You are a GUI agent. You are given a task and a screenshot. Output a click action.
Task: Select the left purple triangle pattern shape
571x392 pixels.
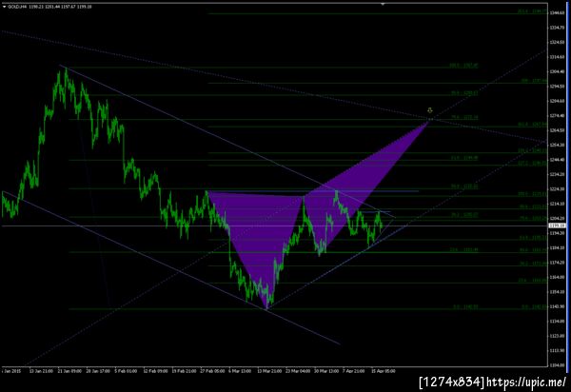[x=261, y=233]
